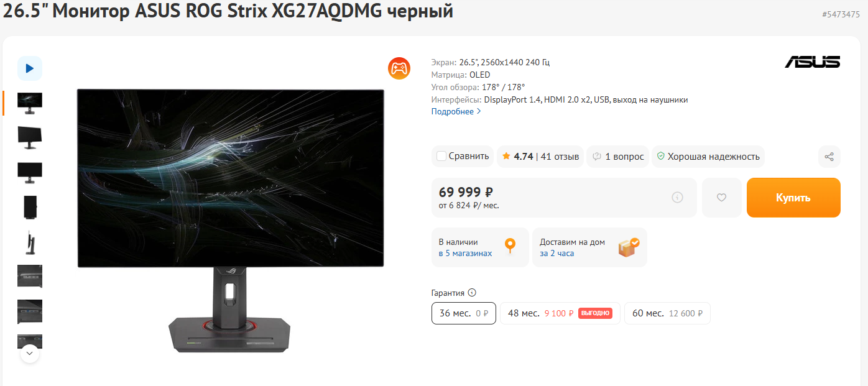Add to wishlist with the heart icon
This screenshot has width=868, height=386.
721,198
